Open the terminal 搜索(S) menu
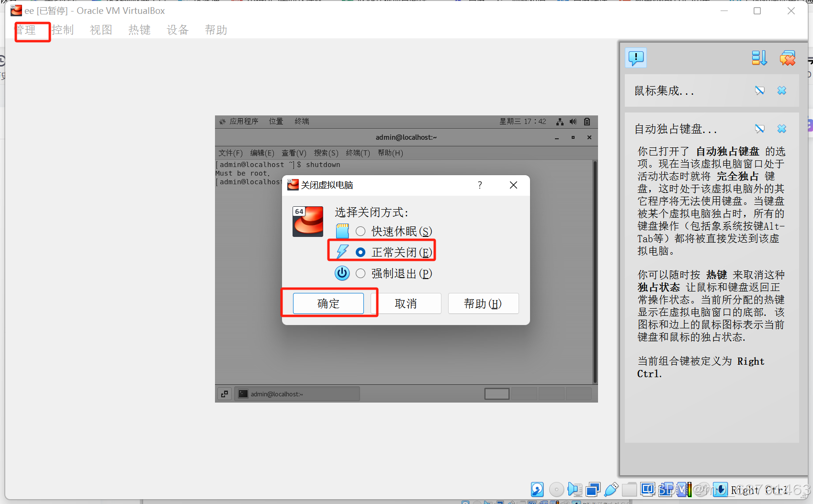The height and width of the screenshot is (504, 813). click(326, 153)
